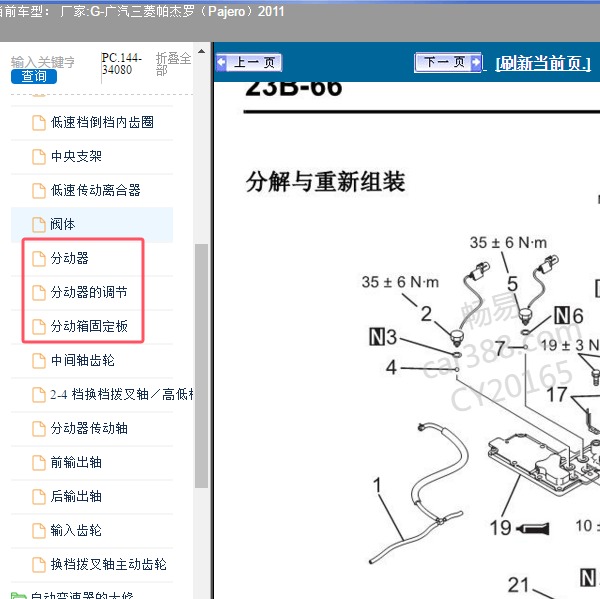Click document icon beside 分动器的调节
Viewport: 600px width, 599px height.
click(39, 293)
